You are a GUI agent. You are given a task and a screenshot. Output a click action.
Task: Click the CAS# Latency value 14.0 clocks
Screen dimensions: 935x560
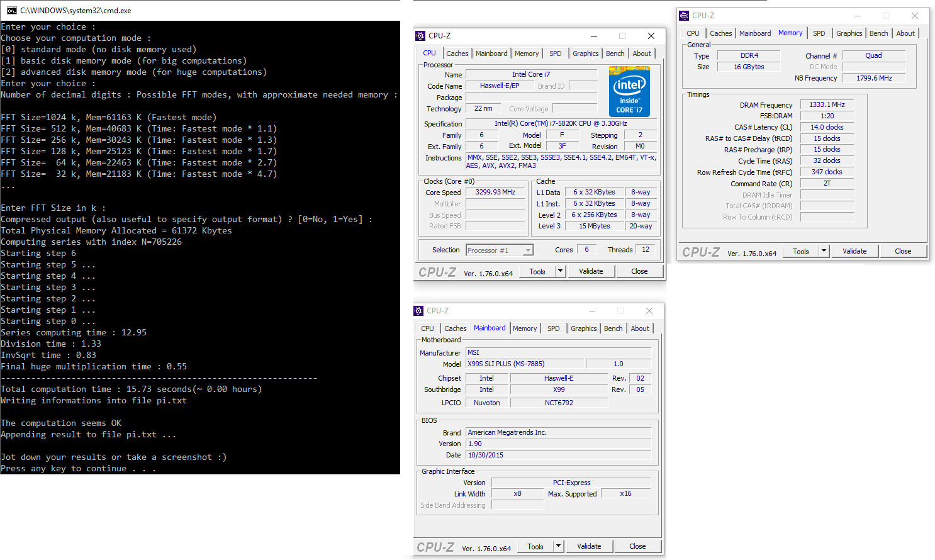(x=827, y=128)
